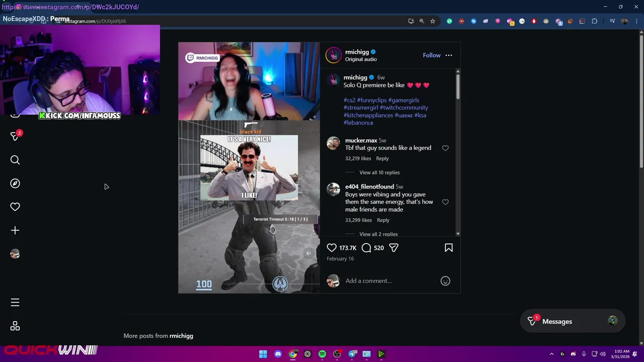
Task: Open the #gamergirls hashtag
Action: point(404,100)
